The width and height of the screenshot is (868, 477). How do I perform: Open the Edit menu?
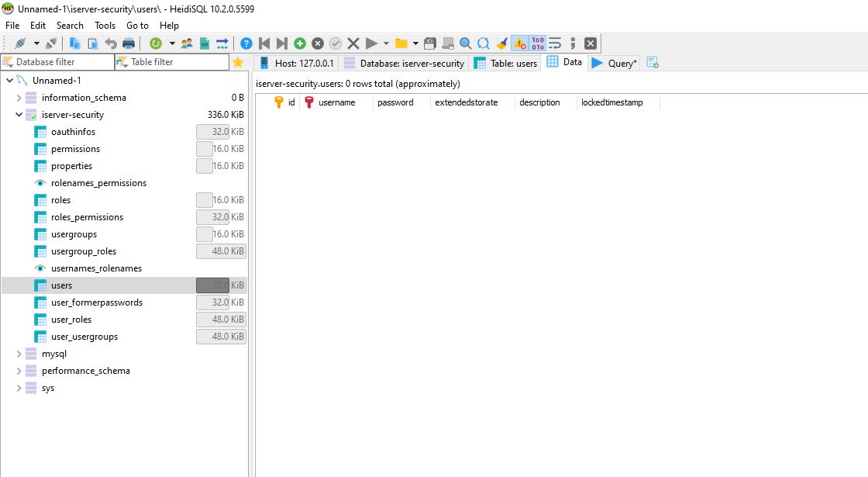(38, 26)
